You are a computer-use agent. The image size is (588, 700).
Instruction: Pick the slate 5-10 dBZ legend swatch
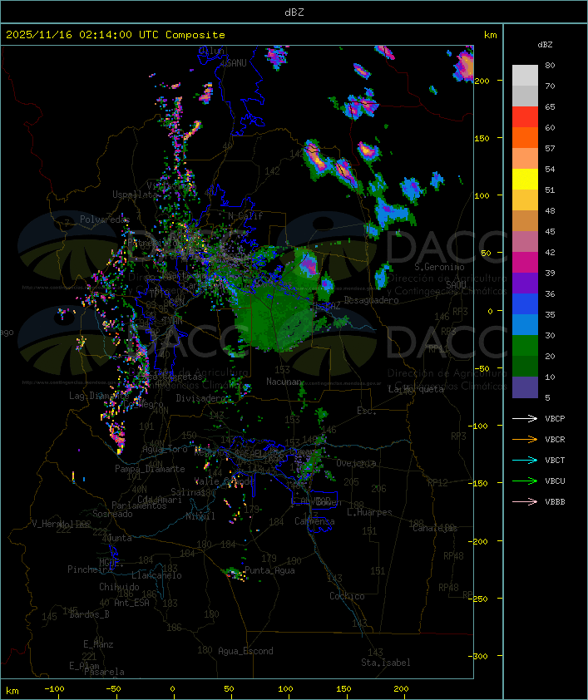click(x=525, y=387)
